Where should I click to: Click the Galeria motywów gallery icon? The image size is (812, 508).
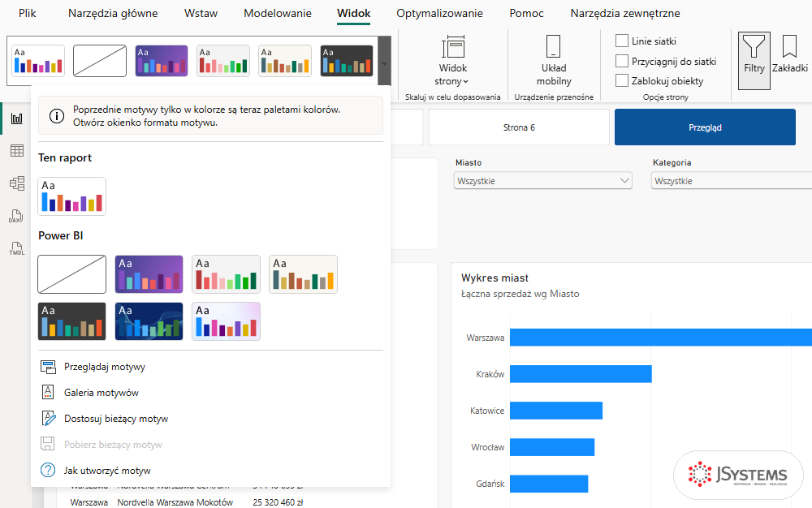tap(48, 393)
